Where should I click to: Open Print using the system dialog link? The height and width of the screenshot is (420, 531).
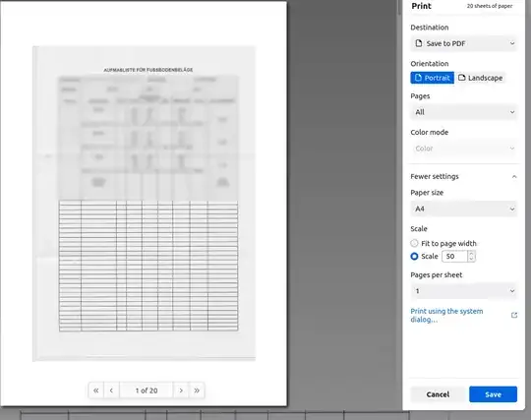pos(446,315)
